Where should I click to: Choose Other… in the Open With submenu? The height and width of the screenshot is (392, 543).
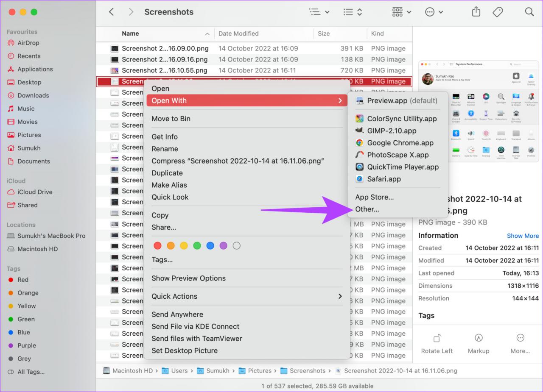(x=367, y=209)
